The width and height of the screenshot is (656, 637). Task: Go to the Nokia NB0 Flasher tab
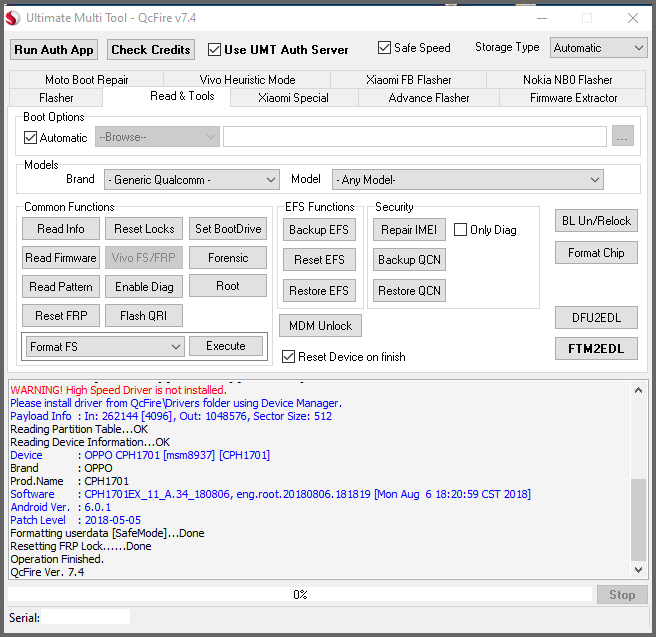pos(567,79)
